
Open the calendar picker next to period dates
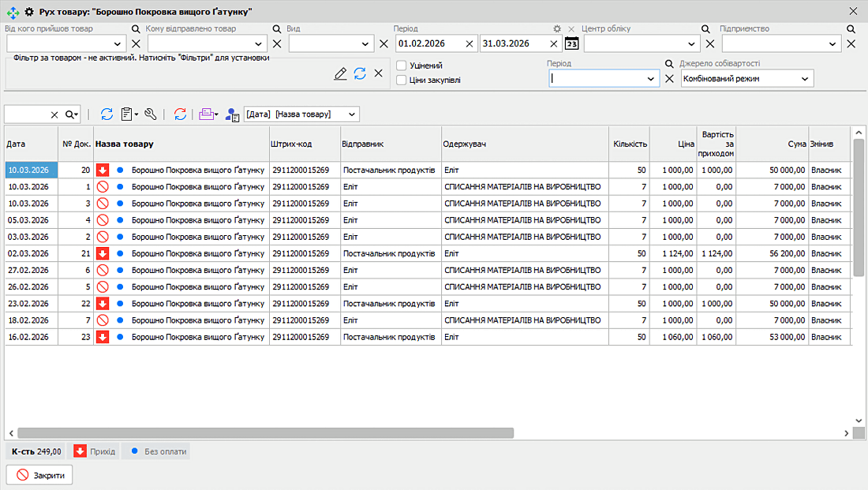point(572,43)
